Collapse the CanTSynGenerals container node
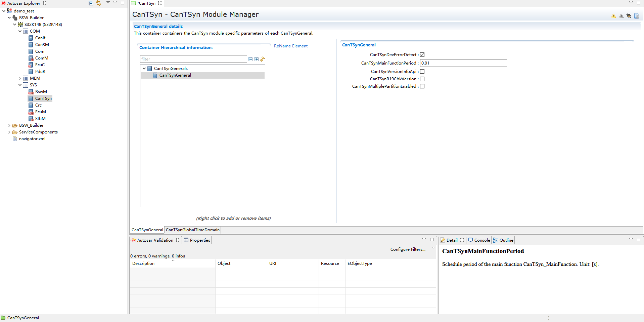644x322 pixels. pyautogui.click(x=144, y=69)
